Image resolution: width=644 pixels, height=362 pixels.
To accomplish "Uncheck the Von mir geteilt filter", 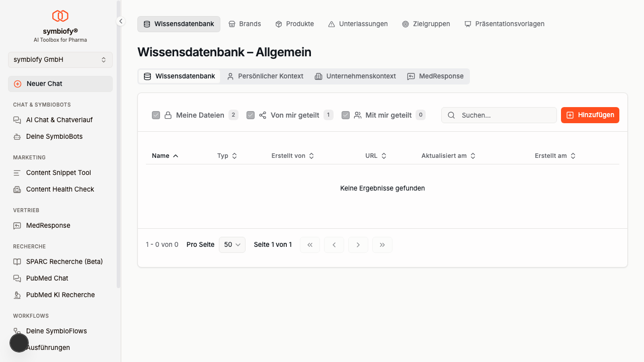I will (251, 115).
